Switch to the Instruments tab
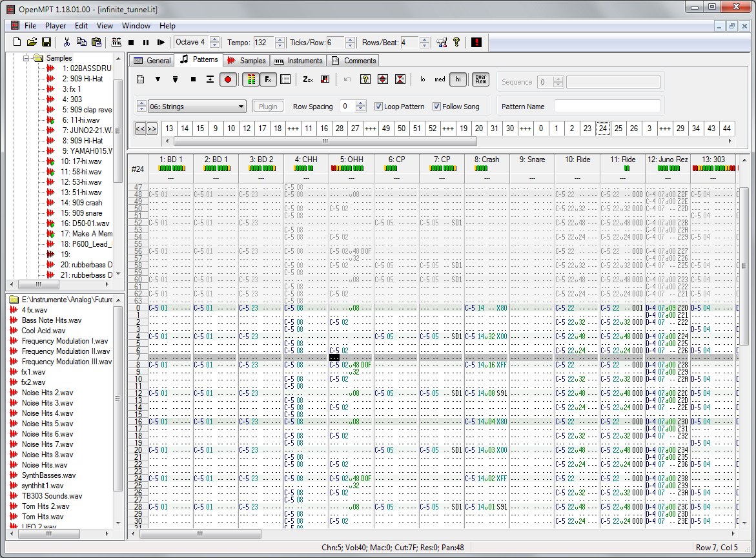756x558 pixels. (x=298, y=61)
